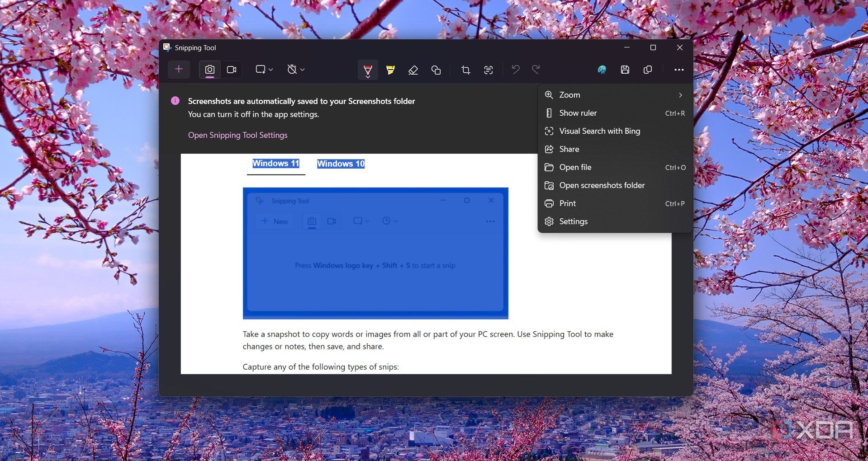The height and width of the screenshot is (461, 868).
Task: Click the Text actions icon
Action: tap(489, 70)
